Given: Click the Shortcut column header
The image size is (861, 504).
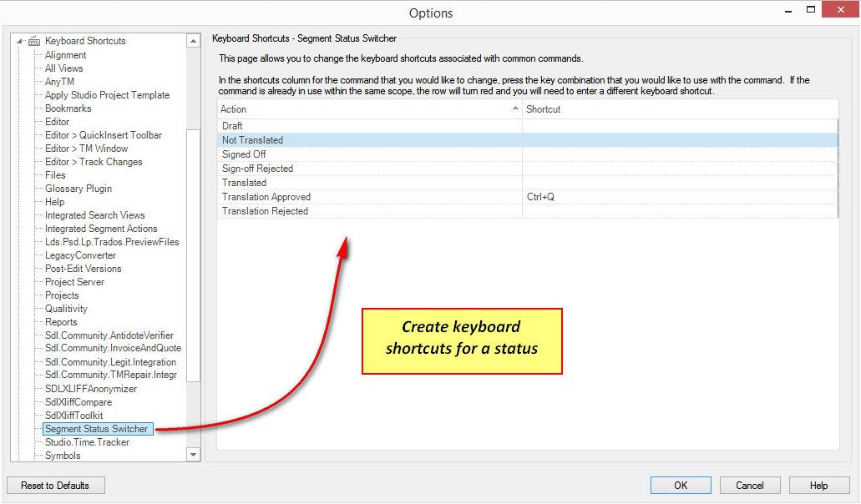Looking at the screenshot, I should pyautogui.click(x=680, y=109).
